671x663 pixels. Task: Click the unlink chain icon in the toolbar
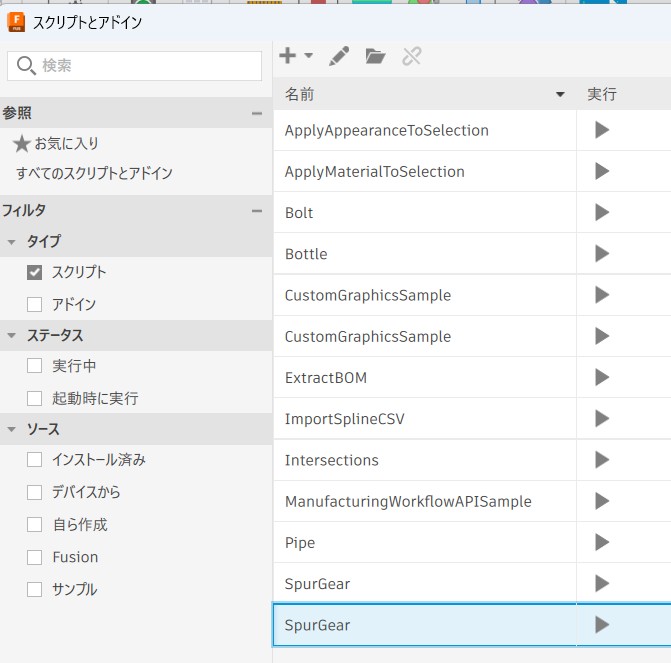point(412,56)
